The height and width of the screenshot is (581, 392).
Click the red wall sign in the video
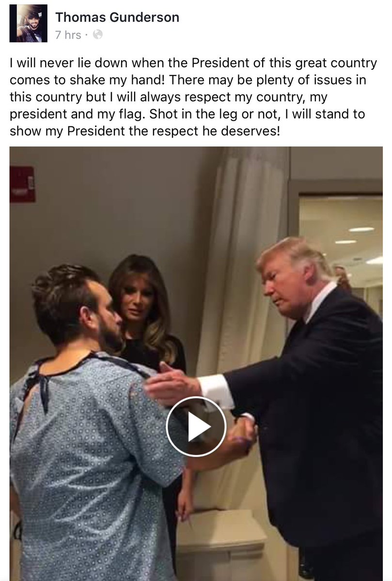22,184
